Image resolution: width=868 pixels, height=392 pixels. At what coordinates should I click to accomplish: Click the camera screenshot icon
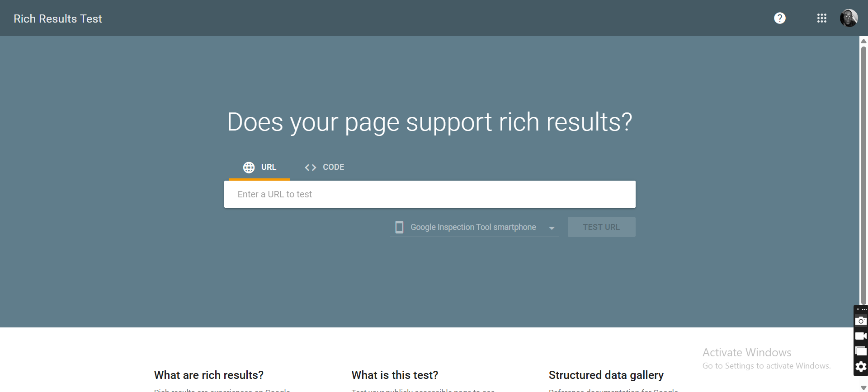861,321
